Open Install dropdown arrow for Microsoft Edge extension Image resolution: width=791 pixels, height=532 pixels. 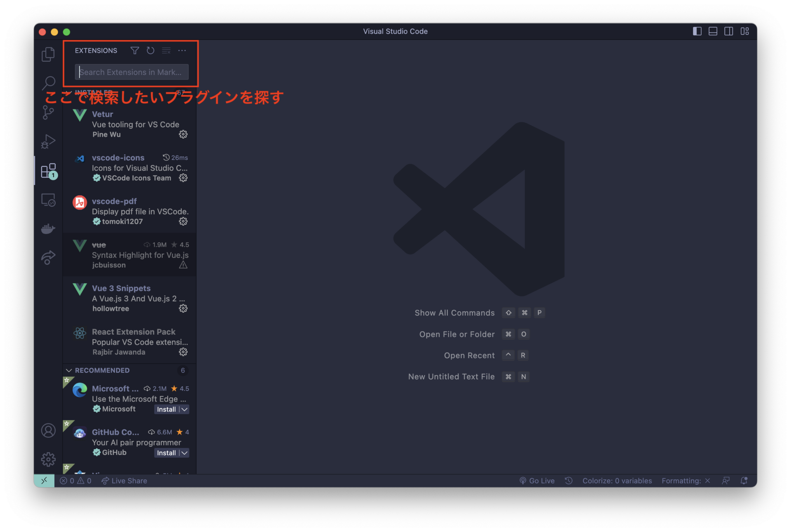(185, 409)
